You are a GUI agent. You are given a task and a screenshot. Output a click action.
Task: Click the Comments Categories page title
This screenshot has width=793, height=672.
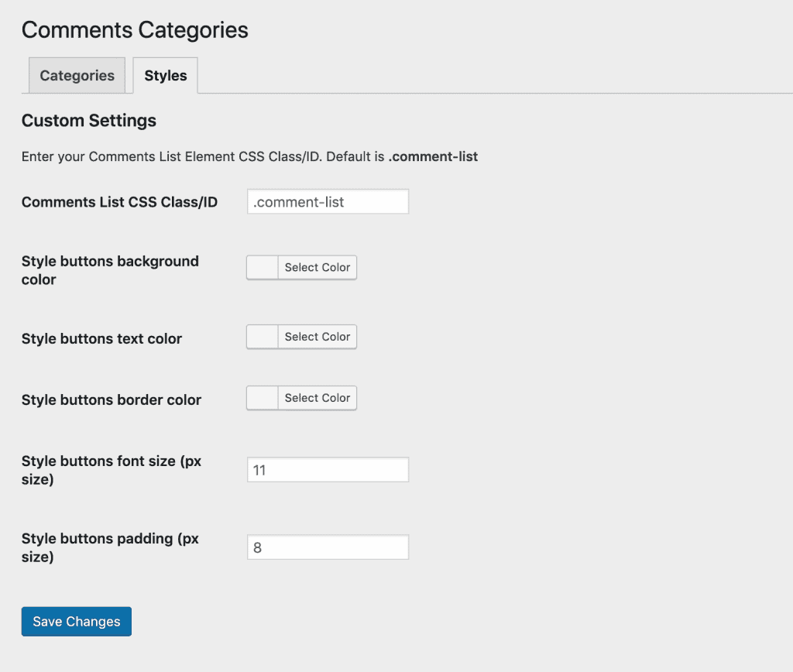tap(135, 30)
